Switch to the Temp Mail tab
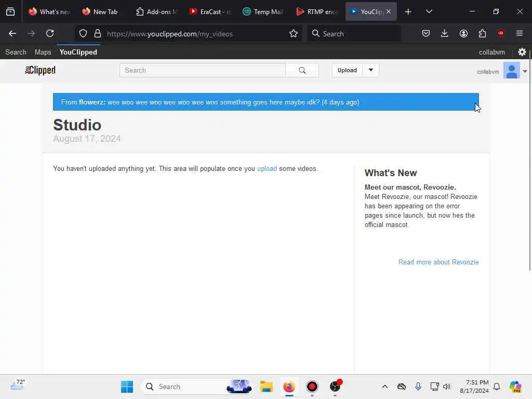532x399 pixels. coord(263,12)
